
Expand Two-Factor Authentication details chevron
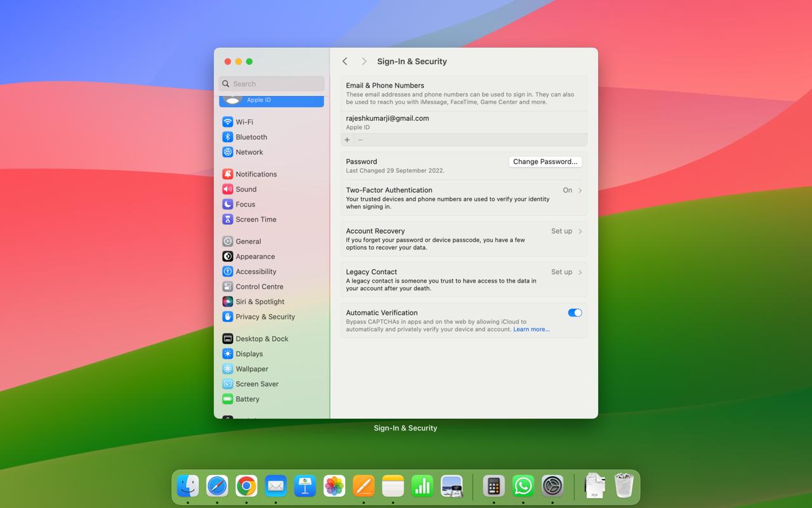coord(580,190)
